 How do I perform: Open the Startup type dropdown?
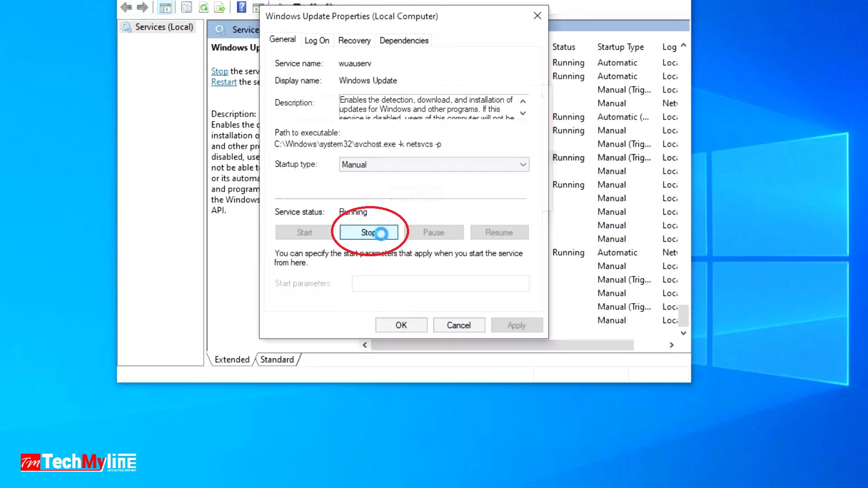coord(434,164)
